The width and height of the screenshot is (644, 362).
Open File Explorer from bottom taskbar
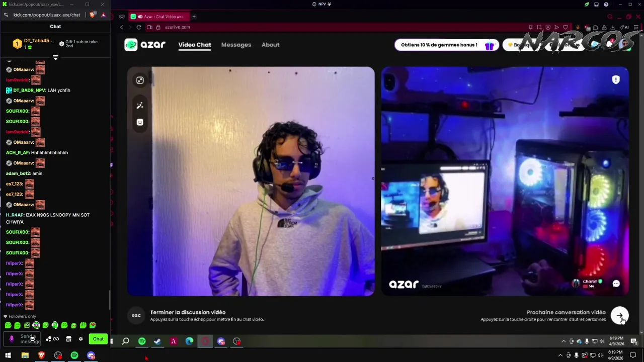tap(25, 355)
